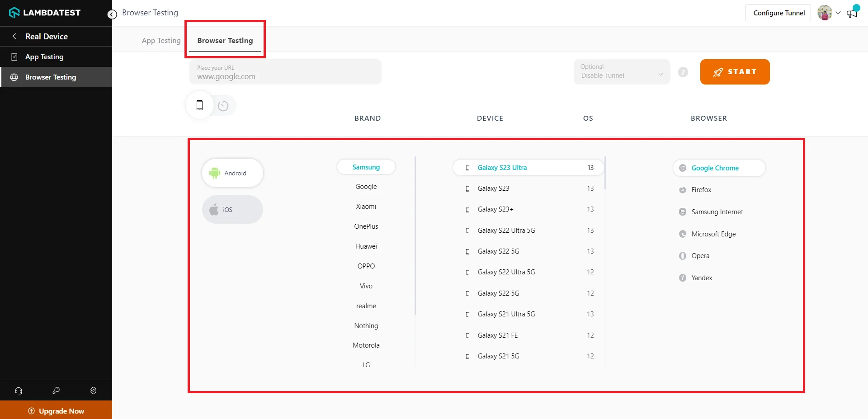Choose the OnePlus brand
The height and width of the screenshot is (419, 868).
tap(366, 226)
